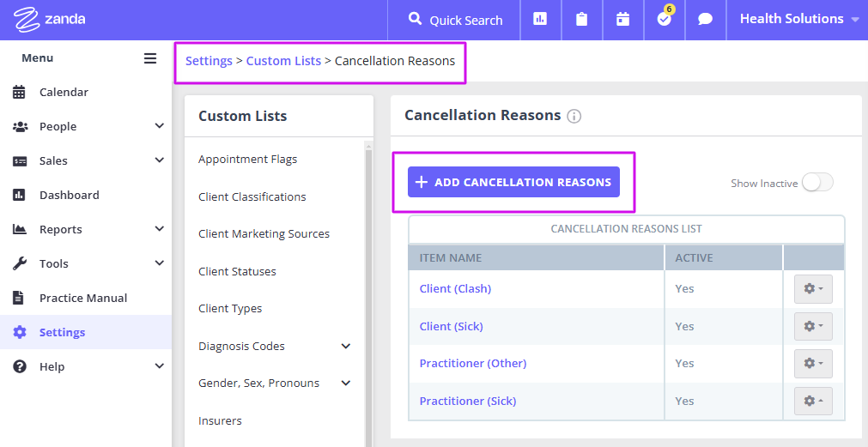Screen dimensions: 868x447
Task: Click Add Cancellation Reasons button
Action: [x=513, y=182]
